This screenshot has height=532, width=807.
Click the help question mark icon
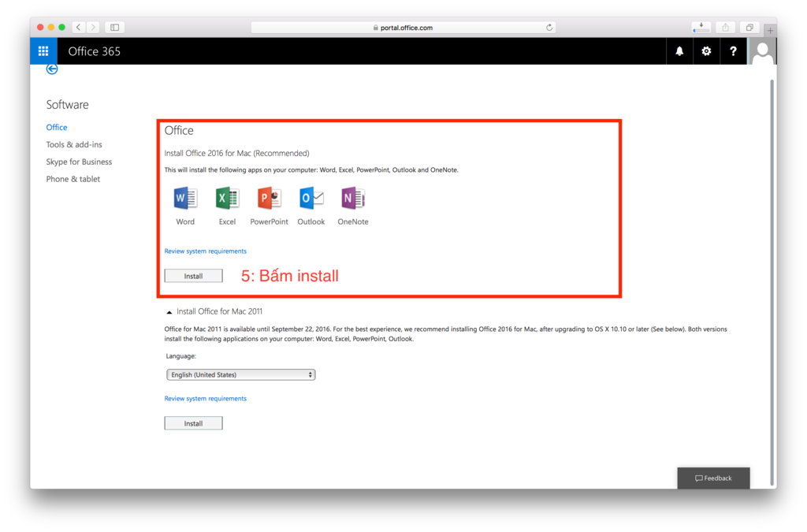coord(733,51)
